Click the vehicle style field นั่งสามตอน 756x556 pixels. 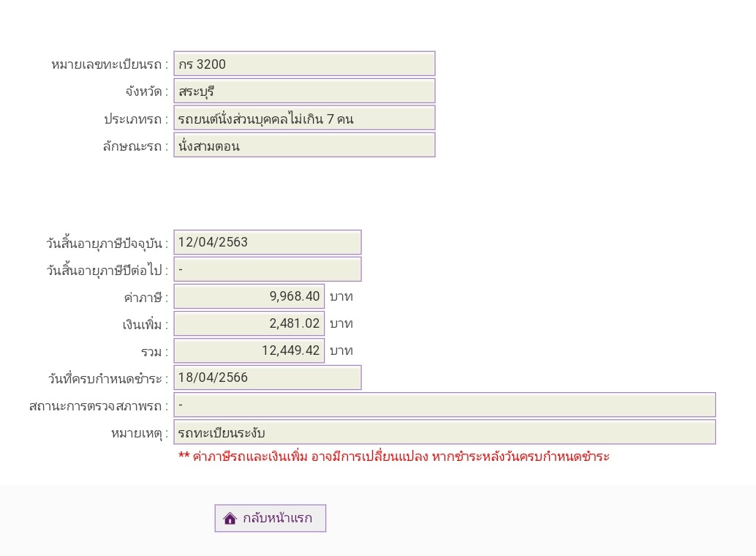tap(304, 146)
